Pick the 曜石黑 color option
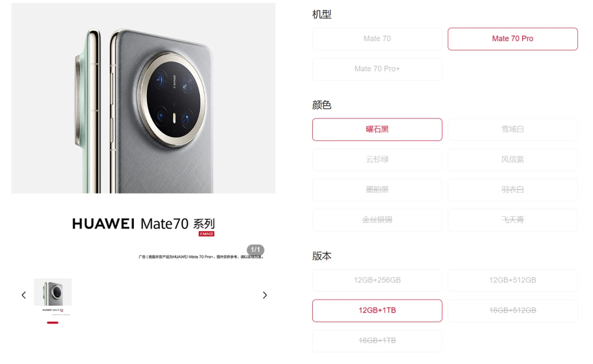The width and height of the screenshot is (593, 364). coord(377,129)
